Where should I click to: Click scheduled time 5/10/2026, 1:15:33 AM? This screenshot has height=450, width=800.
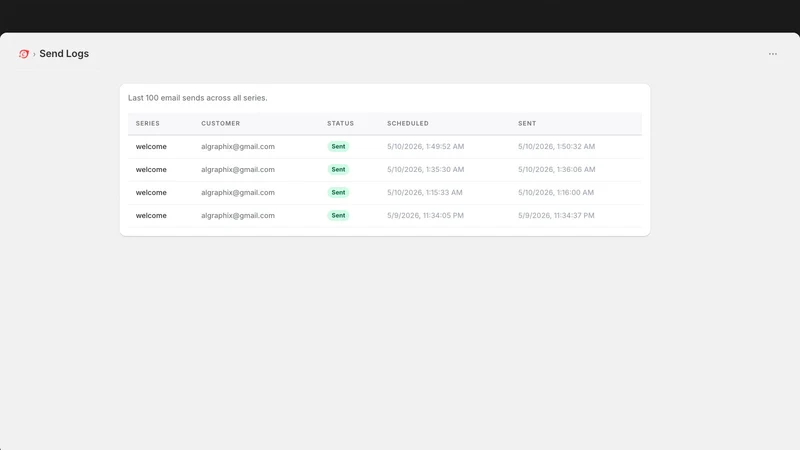424,192
